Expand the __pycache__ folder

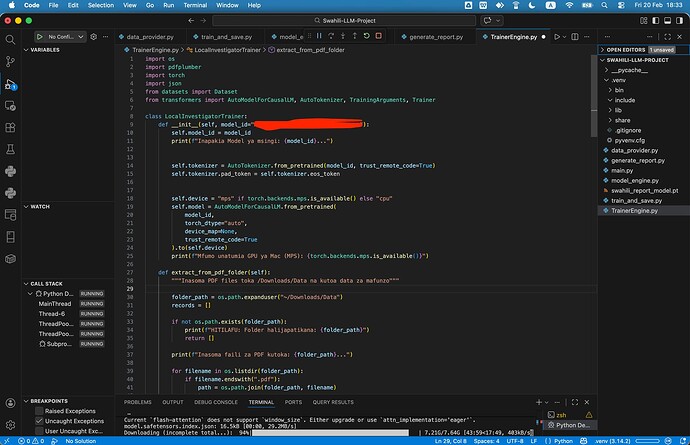[x=628, y=70]
